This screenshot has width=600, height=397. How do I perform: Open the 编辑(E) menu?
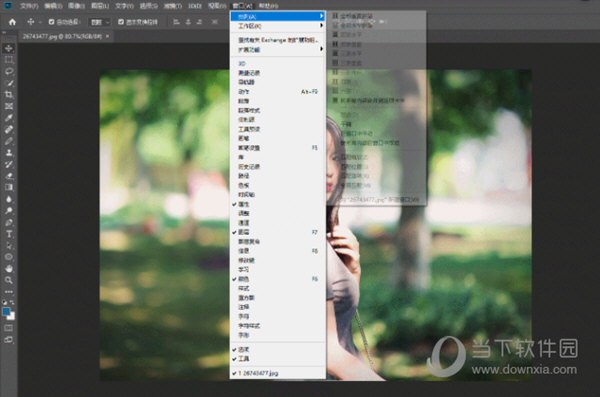coord(53,6)
